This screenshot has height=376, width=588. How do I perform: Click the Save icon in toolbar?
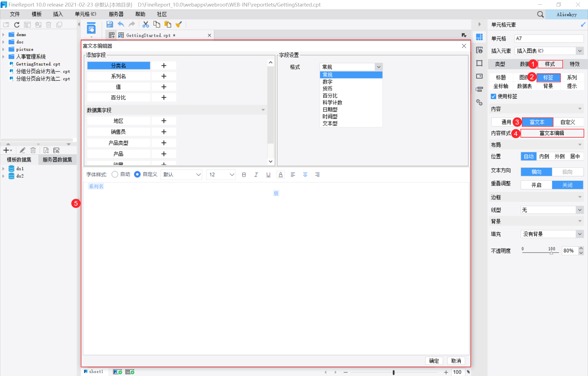[110, 25]
